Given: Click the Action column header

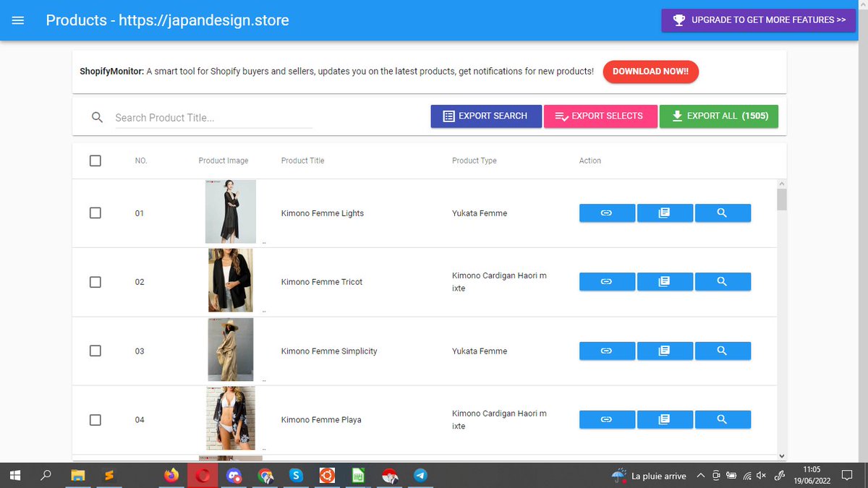Looking at the screenshot, I should pyautogui.click(x=590, y=160).
